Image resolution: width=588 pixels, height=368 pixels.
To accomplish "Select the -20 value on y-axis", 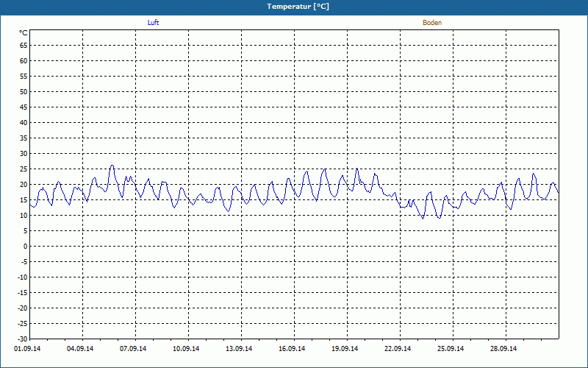I will click(x=23, y=308).
